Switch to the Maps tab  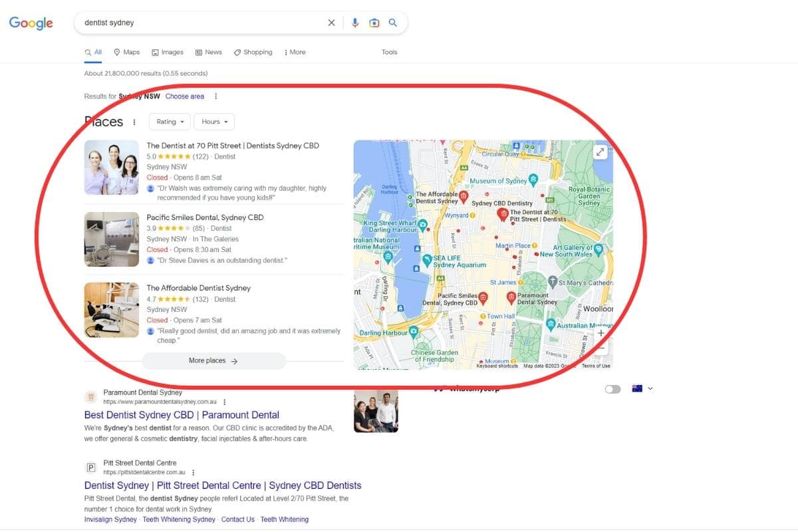126,52
